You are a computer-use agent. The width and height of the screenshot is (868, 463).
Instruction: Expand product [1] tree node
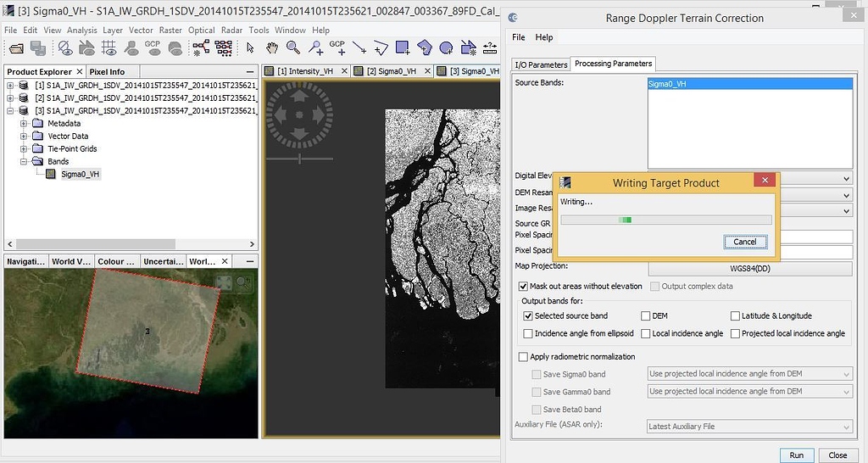10,86
